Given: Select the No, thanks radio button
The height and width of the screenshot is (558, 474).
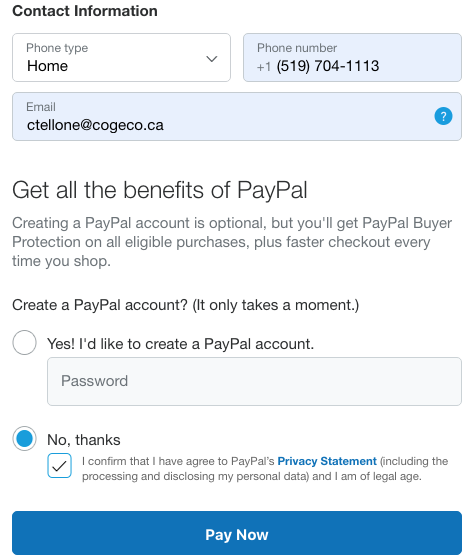Looking at the screenshot, I should (24, 438).
